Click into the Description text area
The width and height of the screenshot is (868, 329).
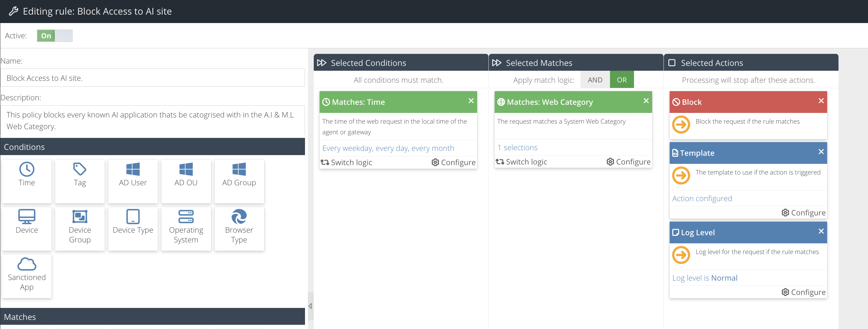point(153,120)
